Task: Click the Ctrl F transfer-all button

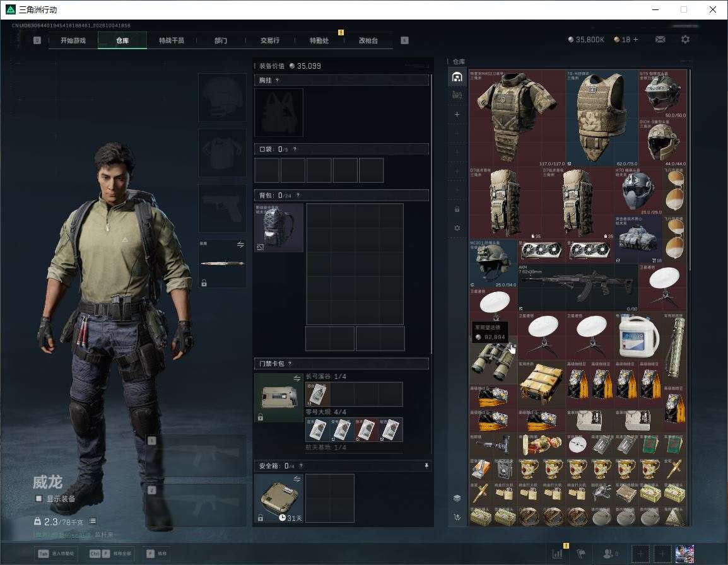Action: tap(110, 554)
